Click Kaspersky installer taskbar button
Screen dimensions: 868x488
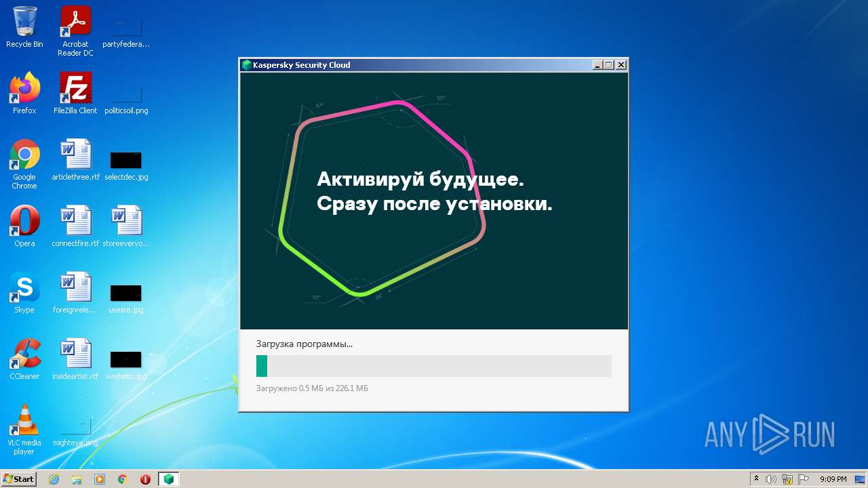click(169, 479)
